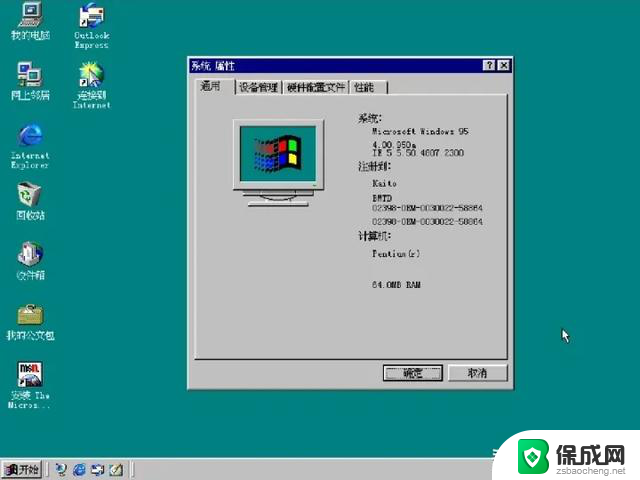Click fourth quick launch notepad-style icon
640x480 pixels.
116,470
